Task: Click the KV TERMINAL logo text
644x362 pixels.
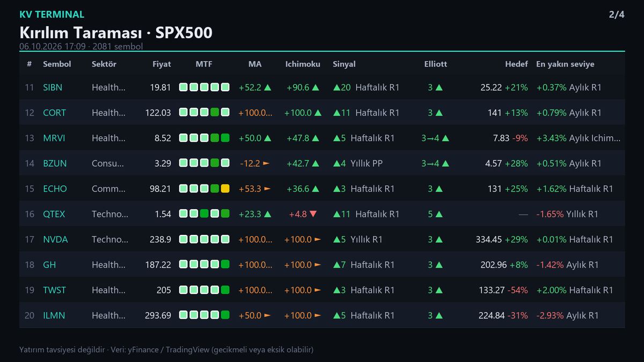Action: 52,14
